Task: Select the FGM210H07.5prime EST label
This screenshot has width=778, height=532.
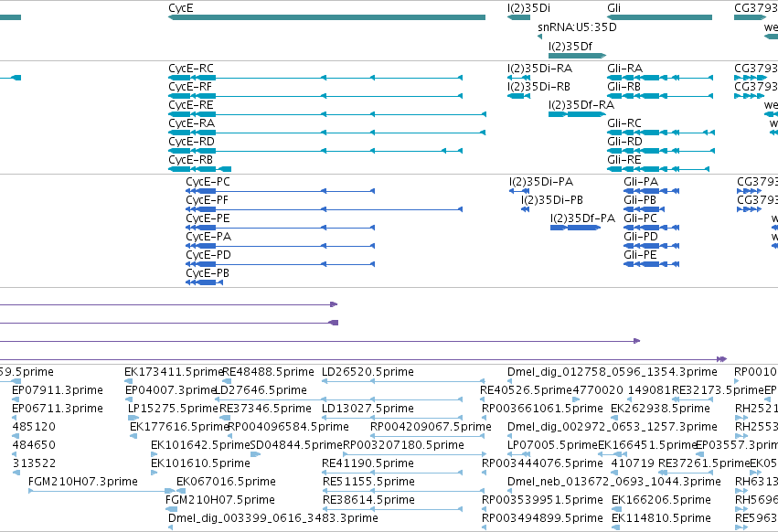Action: coord(220,501)
